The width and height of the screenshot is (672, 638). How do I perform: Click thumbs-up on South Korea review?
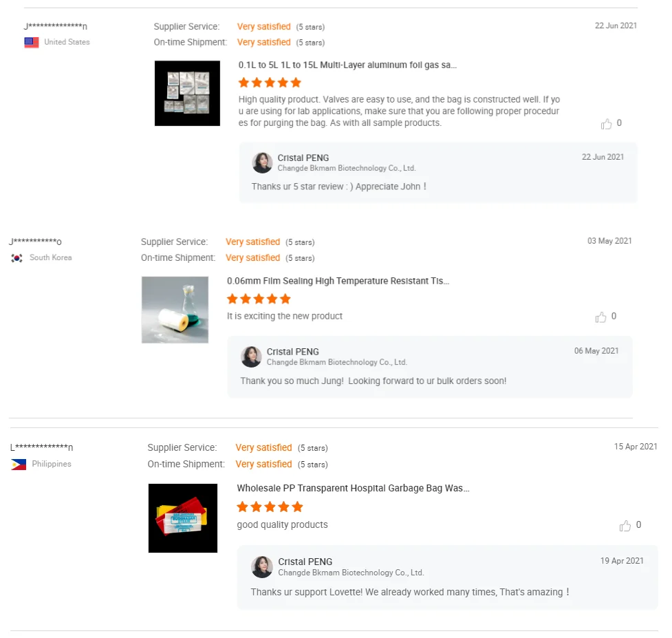click(x=601, y=317)
